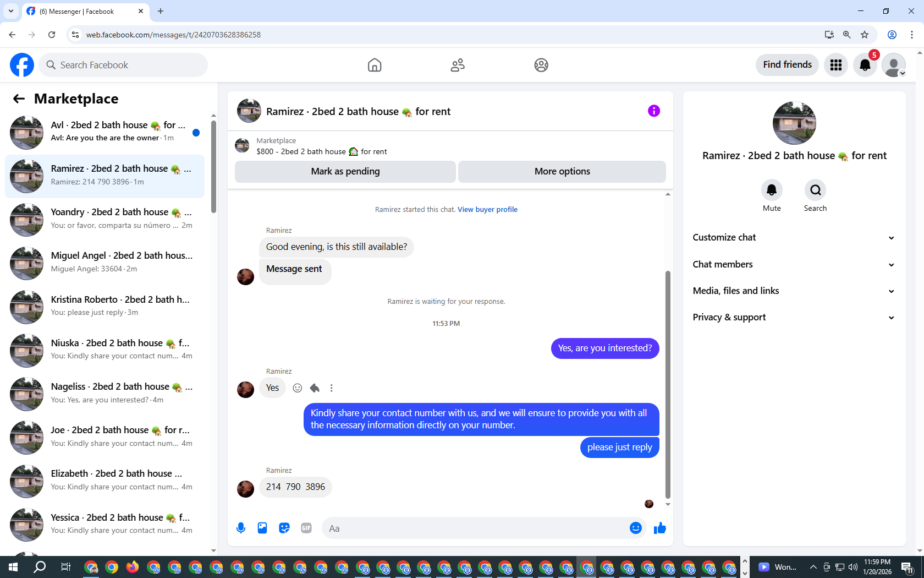Open the Friends icon in top navigation
The height and width of the screenshot is (578, 924).
pos(458,65)
